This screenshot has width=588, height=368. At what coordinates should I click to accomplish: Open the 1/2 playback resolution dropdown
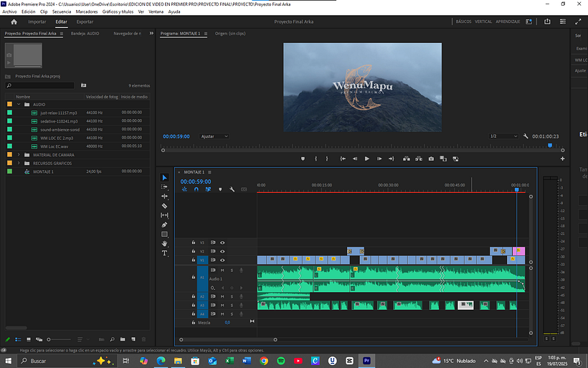tap(503, 136)
